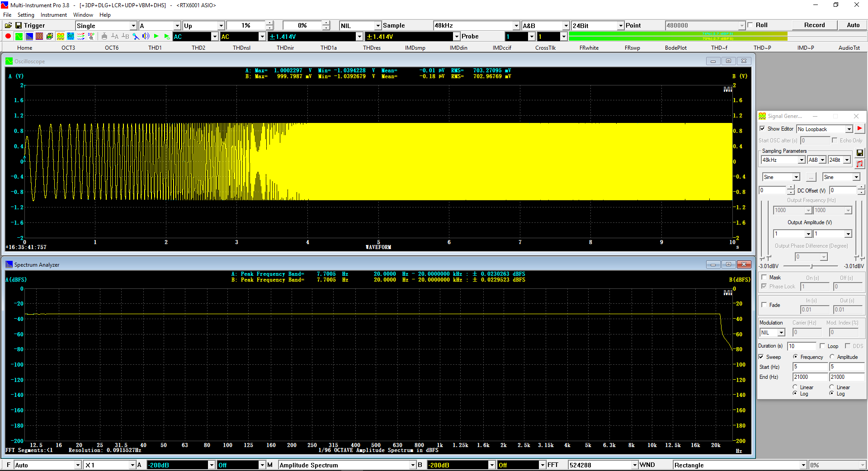
Task: Toggle the Spectrum Analyzer blue bars icon
Action: pyautogui.click(x=29, y=36)
